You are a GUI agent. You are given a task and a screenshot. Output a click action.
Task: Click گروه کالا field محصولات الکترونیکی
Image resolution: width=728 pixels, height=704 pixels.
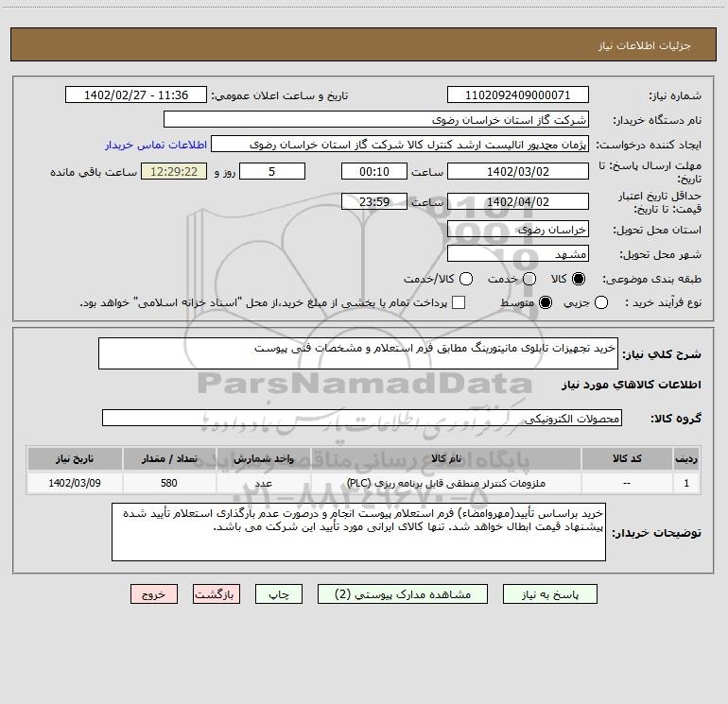(x=362, y=418)
